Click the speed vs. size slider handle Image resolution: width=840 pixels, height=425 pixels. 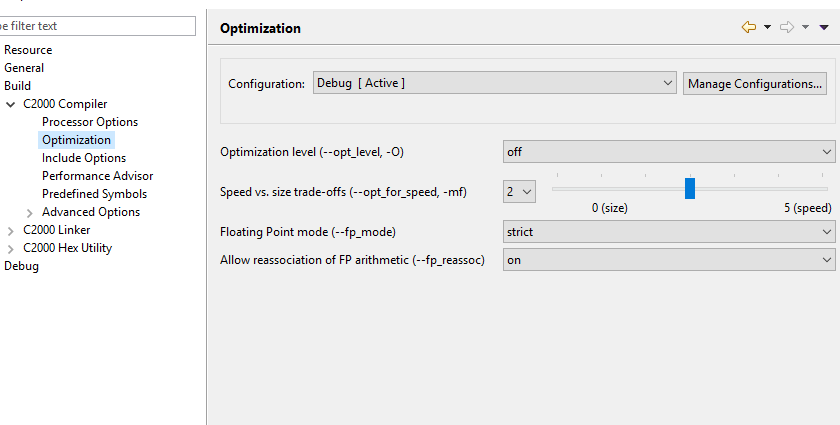click(690, 188)
